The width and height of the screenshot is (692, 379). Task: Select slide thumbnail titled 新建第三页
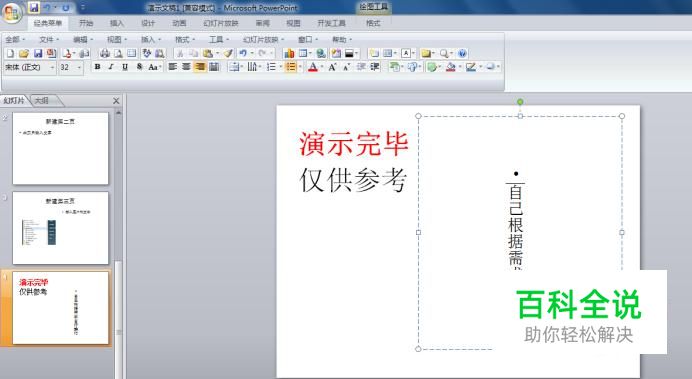click(60, 228)
